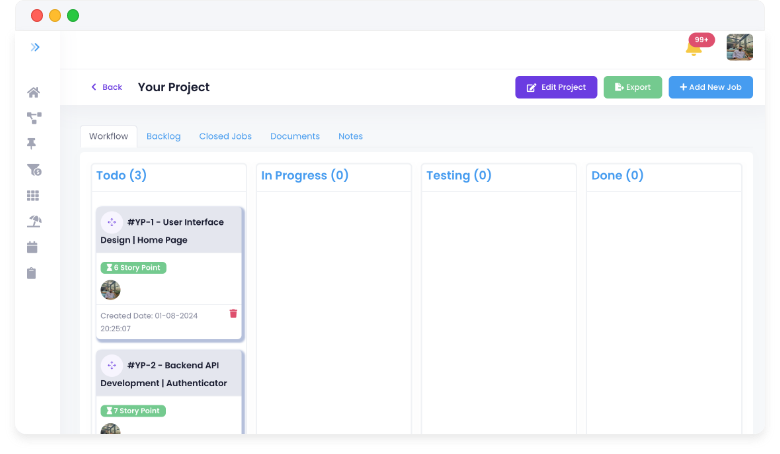Delete the YP-1 job with trash icon

pyautogui.click(x=233, y=313)
